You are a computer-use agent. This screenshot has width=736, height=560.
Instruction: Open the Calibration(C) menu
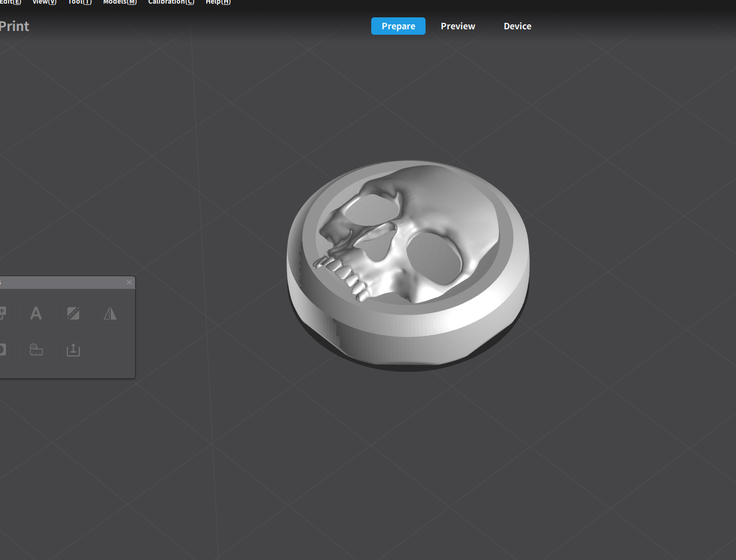[171, 2]
